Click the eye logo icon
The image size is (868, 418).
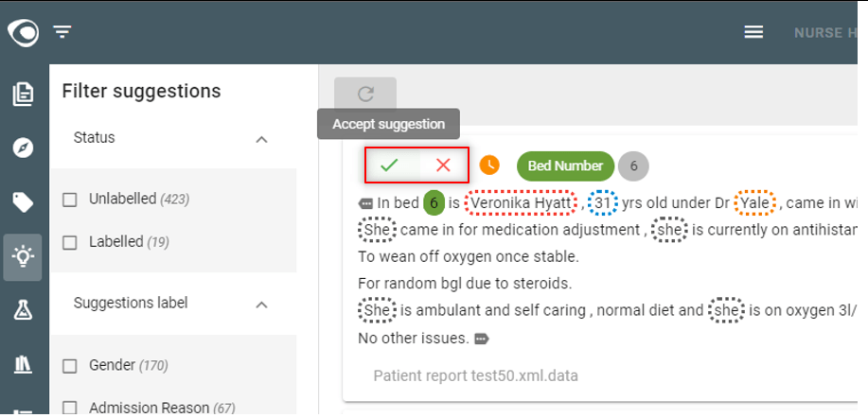click(x=23, y=33)
